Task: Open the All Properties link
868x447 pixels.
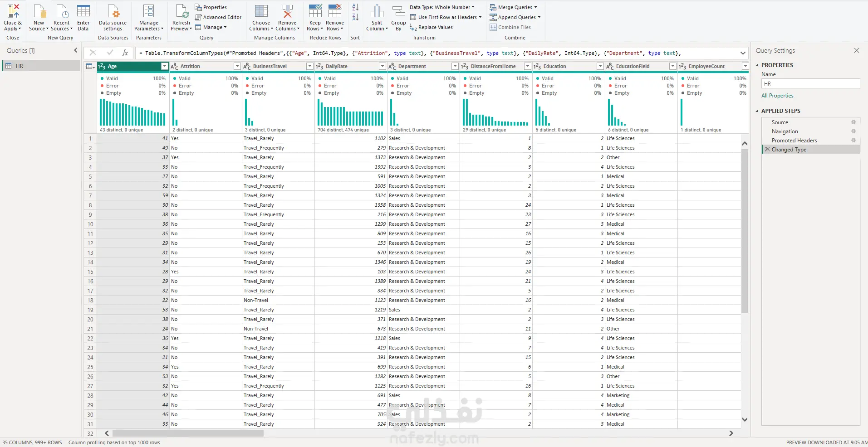Action: pos(777,96)
